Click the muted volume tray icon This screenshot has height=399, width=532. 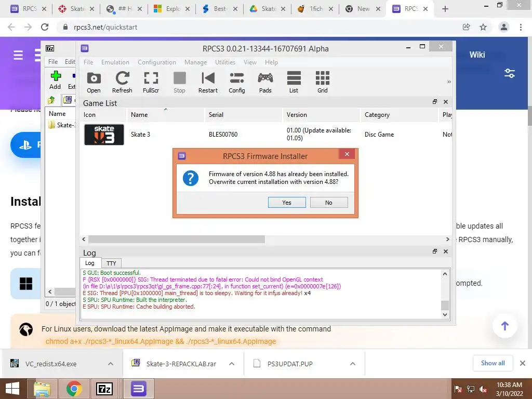click(483, 389)
